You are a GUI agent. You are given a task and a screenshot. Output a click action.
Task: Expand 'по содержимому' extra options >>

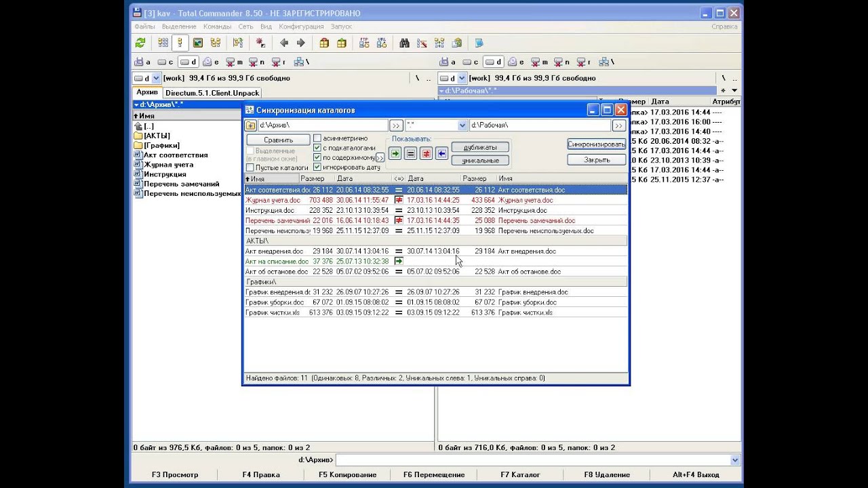[380, 157]
